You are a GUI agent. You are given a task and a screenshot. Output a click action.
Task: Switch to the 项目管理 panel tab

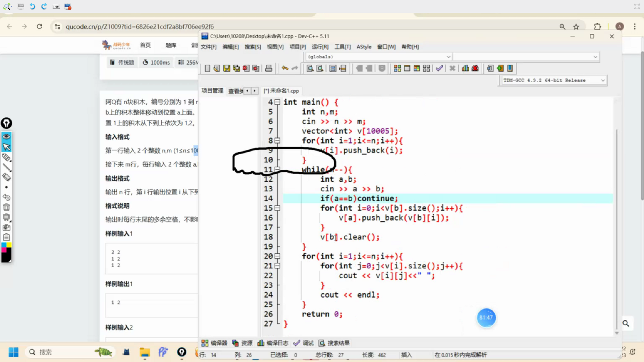pyautogui.click(x=212, y=90)
